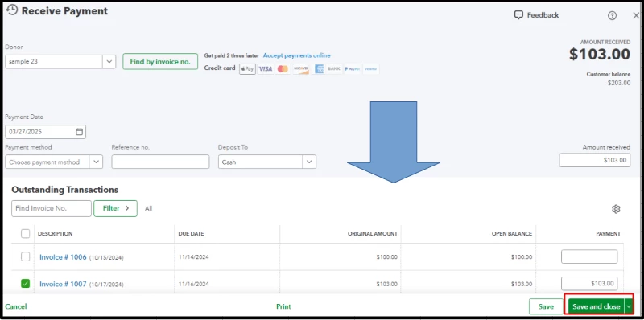Click the 11/14/2024 due date cell
This screenshot has width=644, height=320.
tap(193, 257)
